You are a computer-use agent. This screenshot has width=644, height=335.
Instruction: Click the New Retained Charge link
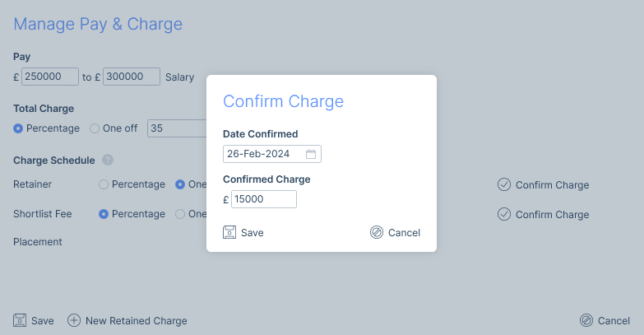(136, 321)
